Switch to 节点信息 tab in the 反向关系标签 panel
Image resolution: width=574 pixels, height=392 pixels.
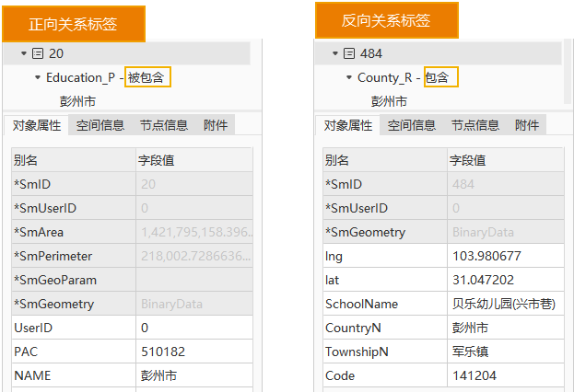(x=474, y=126)
